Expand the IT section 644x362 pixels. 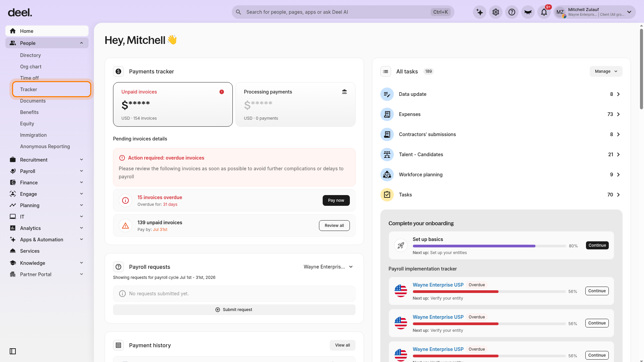click(x=47, y=217)
